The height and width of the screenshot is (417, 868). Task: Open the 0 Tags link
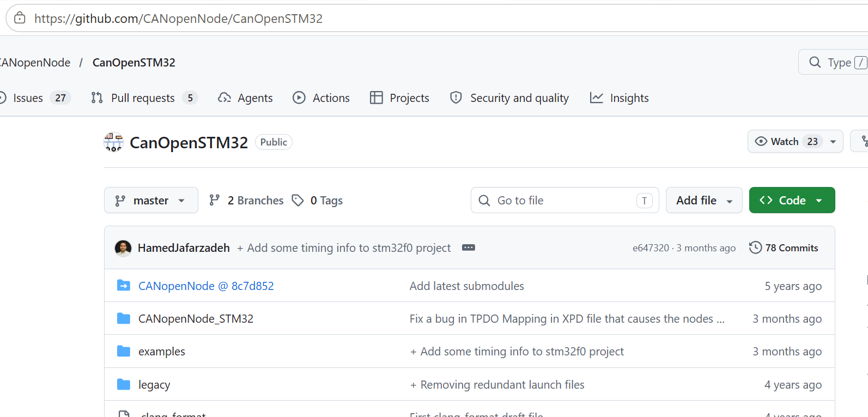click(317, 201)
